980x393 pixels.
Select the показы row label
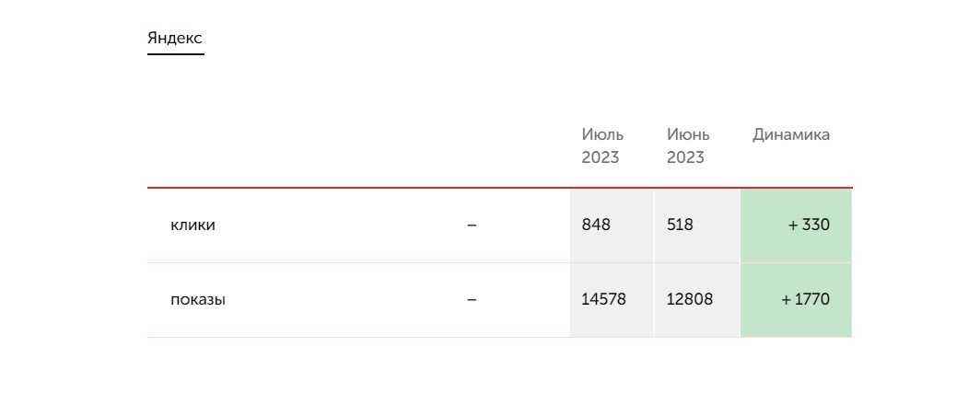click(198, 299)
